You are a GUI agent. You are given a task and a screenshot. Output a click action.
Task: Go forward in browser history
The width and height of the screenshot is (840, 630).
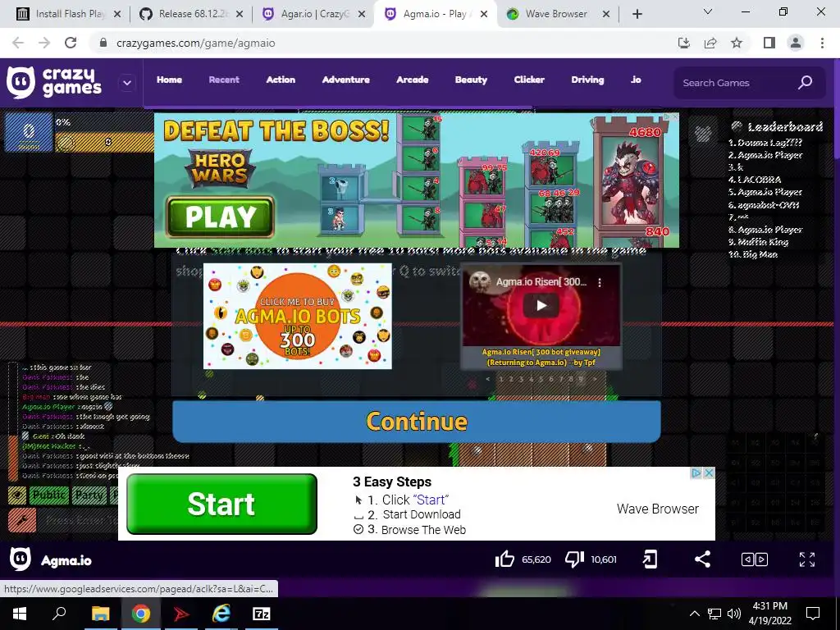point(44,43)
